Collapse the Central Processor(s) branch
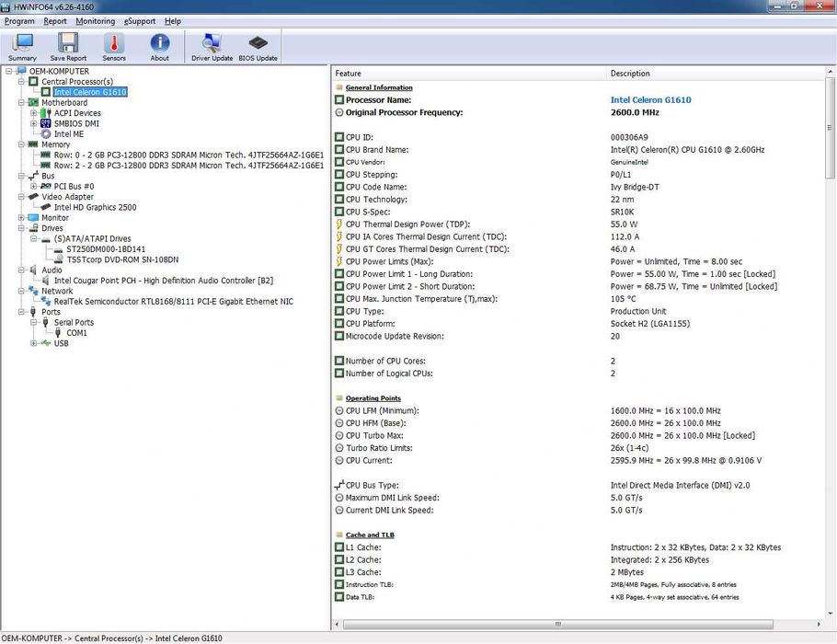837x644 pixels. coord(21,82)
